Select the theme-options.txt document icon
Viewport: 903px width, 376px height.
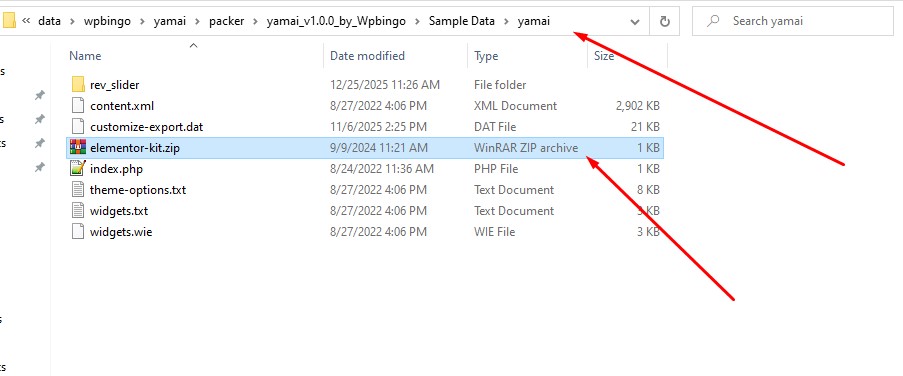click(x=78, y=190)
